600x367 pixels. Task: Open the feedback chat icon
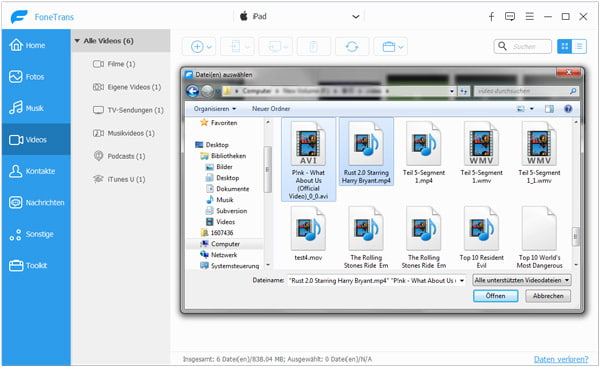(510, 16)
